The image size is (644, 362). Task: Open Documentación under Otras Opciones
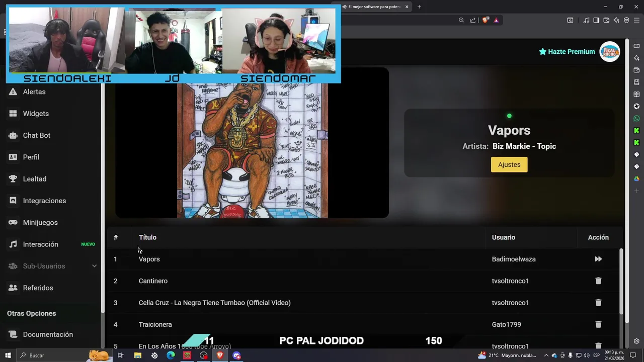[x=48, y=334]
